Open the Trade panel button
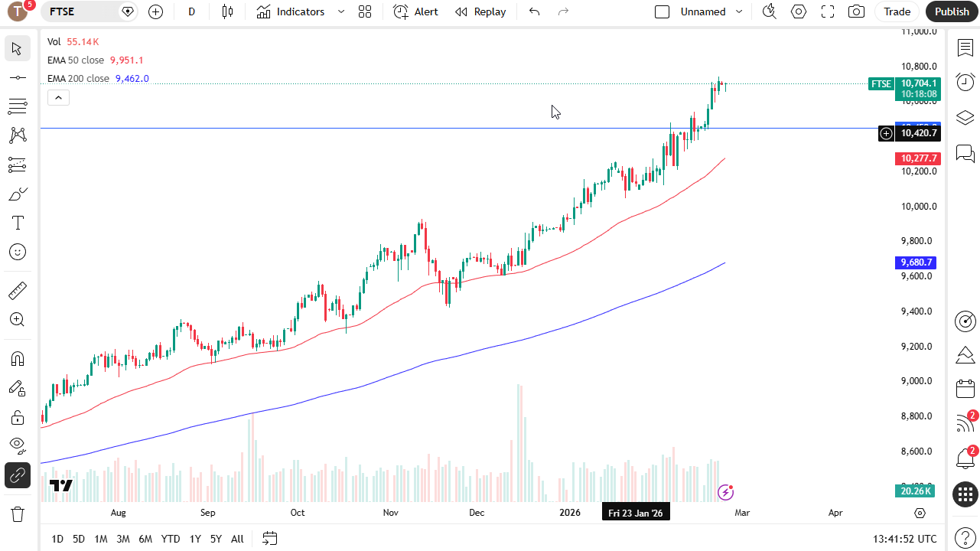The height and width of the screenshot is (551, 980). [x=897, y=11]
